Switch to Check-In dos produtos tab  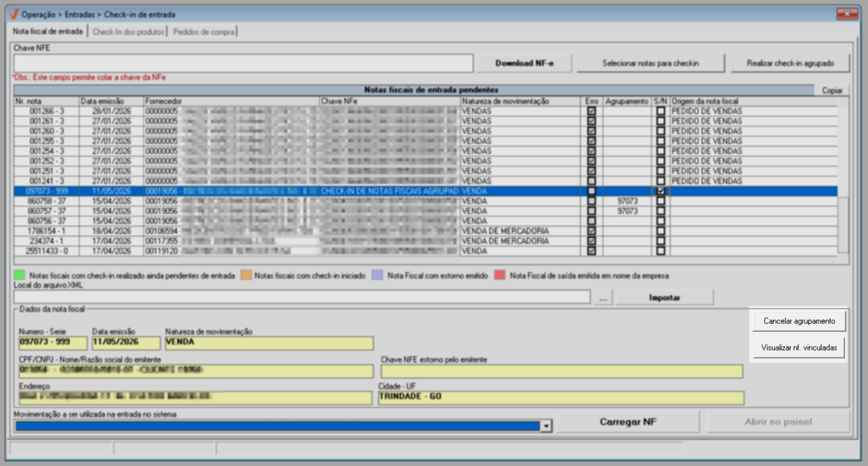click(128, 32)
